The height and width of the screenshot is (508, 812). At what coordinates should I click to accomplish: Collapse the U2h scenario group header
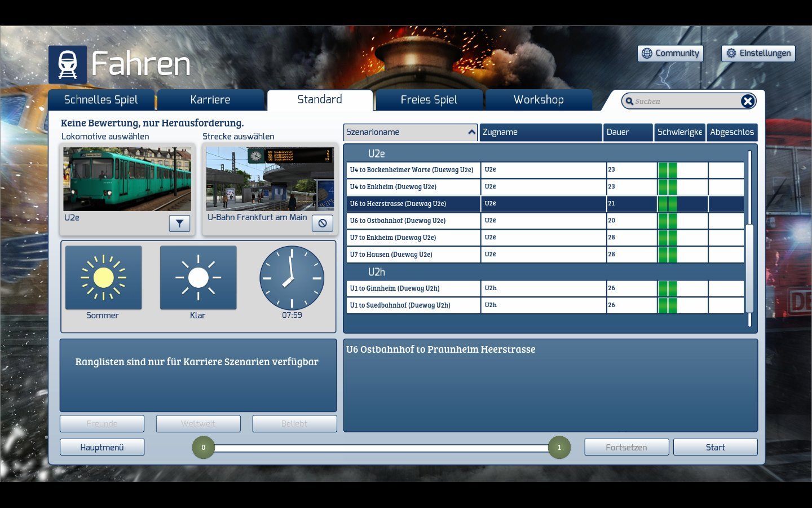click(376, 272)
